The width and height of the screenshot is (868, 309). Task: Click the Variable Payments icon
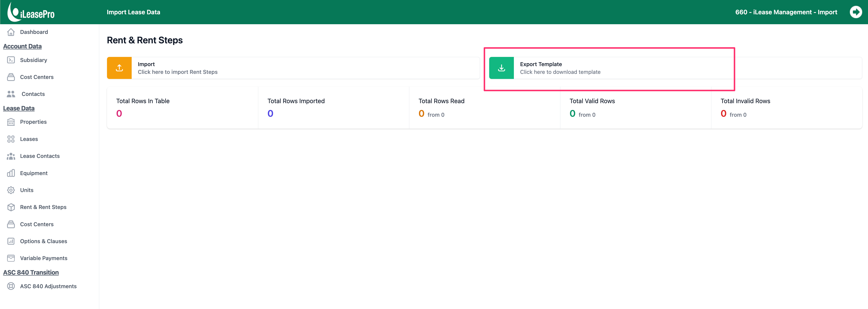(x=11, y=258)
